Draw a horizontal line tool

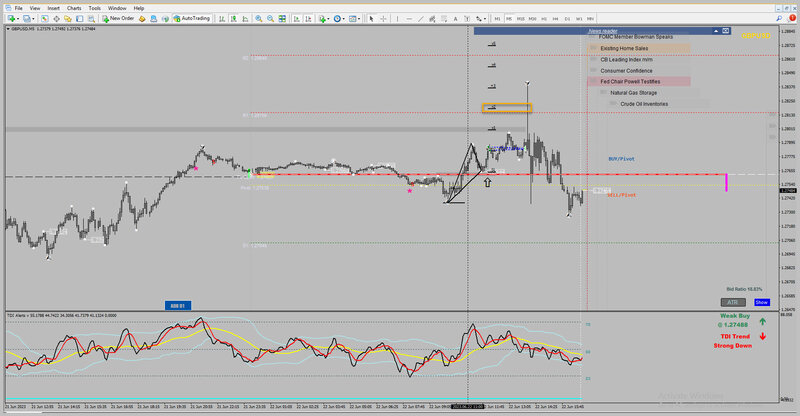click(409, 18)
